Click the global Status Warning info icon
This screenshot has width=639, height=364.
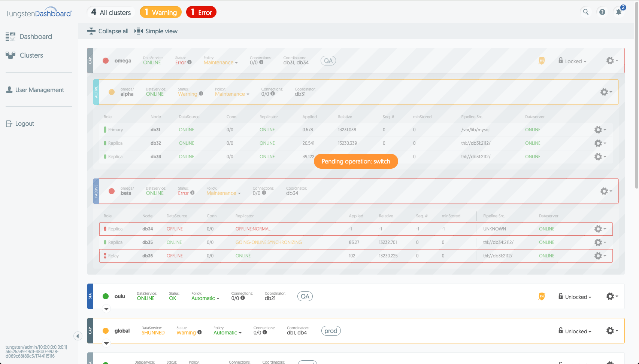(200, 332)
